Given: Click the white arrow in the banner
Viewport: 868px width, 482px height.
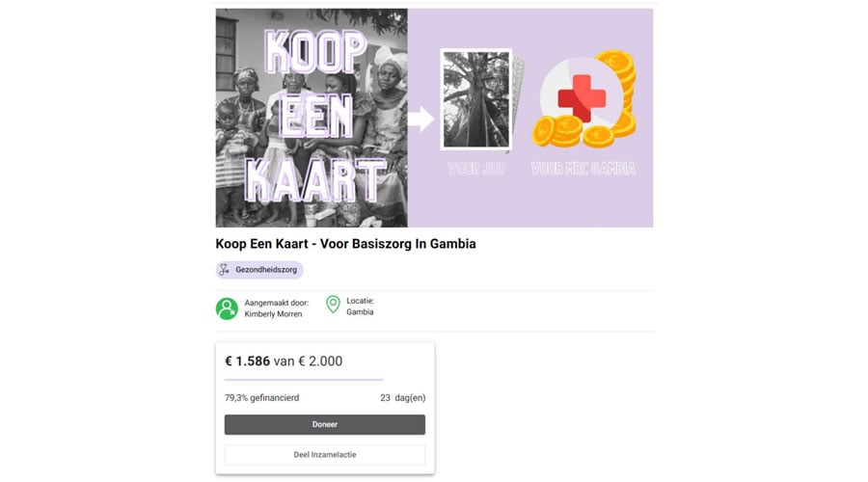Looking at the screenshot, I should tap(420, 120).
